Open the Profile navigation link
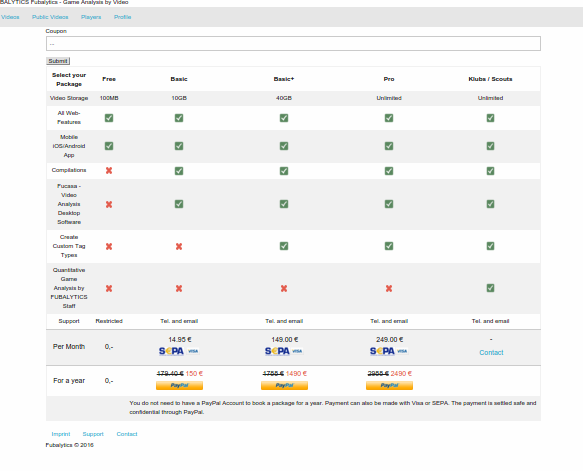The width and height of the screenshot is (583, 471). (122, 17)
